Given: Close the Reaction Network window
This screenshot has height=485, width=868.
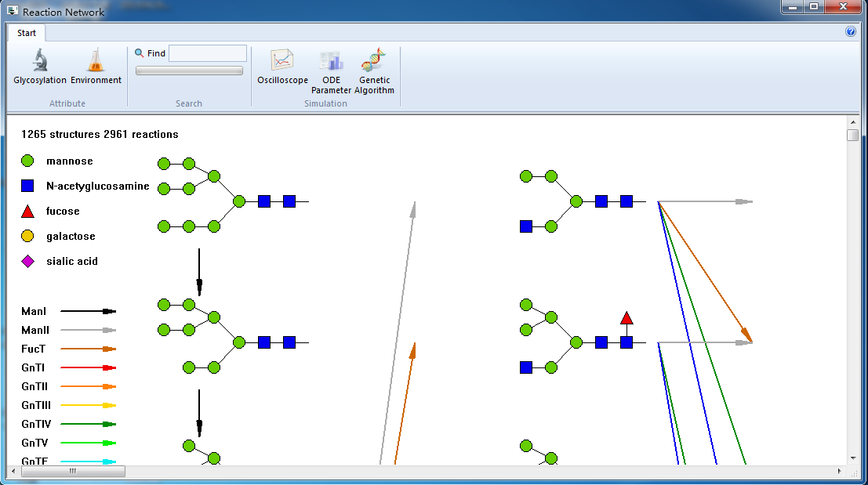Looking at the screenshot, I should (x=843, y=6).
